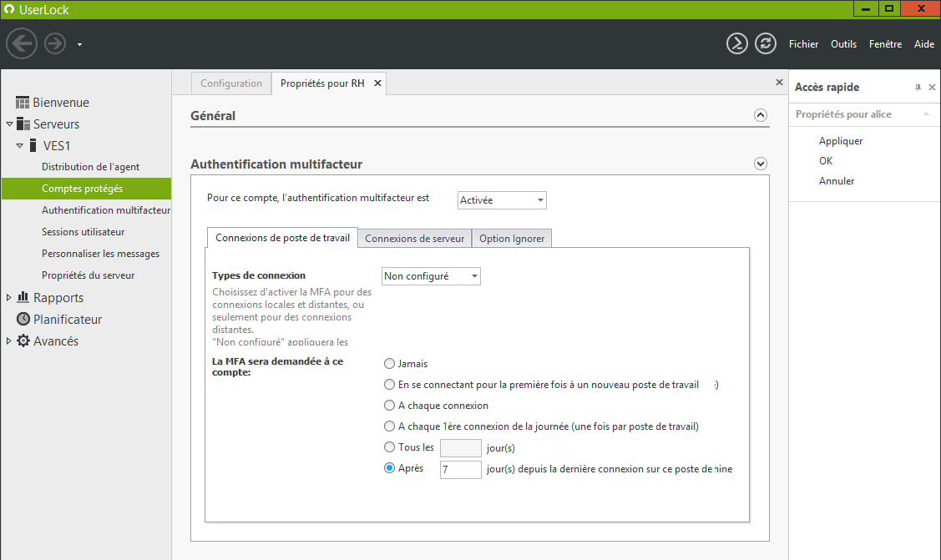Screen dimensions: 941x560
Task: Switch to the Configuration tab
Action: click(x=231, y=83)
